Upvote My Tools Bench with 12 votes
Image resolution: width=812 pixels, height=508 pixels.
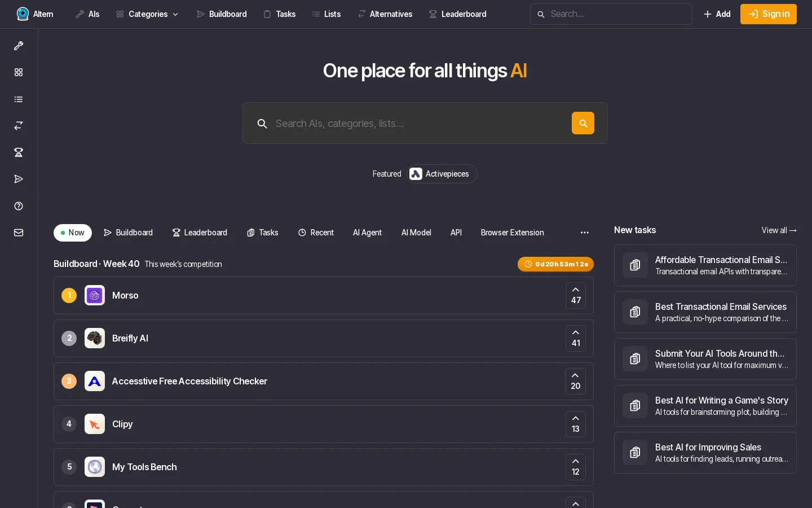[x=576, y=467]
